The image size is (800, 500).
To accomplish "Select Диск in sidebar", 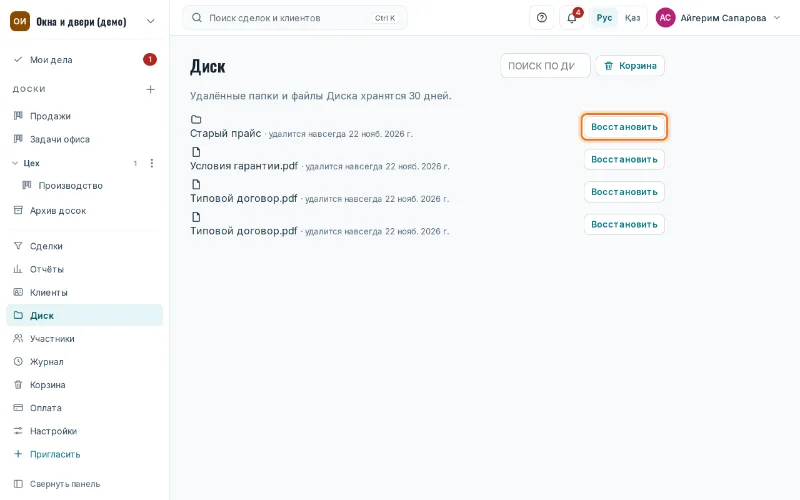I will pyautogui.click(x=84, y=315).
